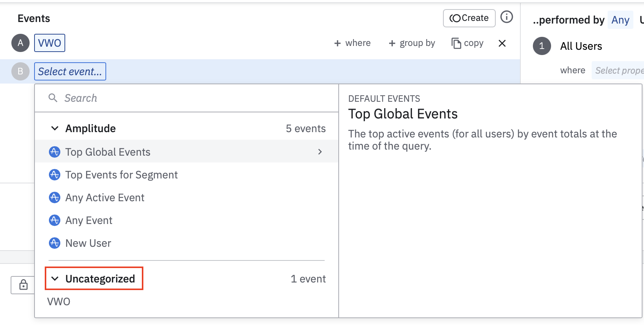
Task: Click the '5 events' count text
Action: click(306, 129)
